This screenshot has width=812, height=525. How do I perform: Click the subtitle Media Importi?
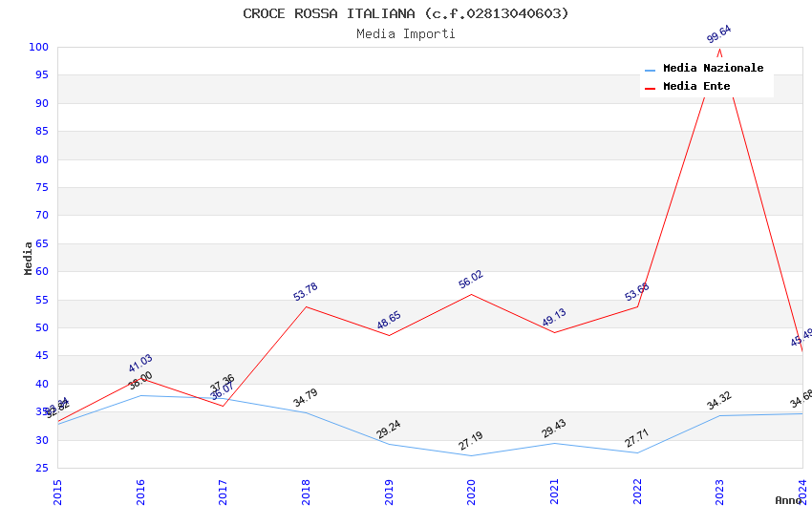(405, 34)
